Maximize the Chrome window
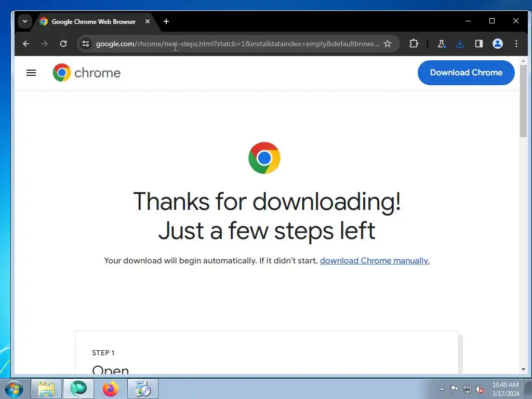Viewport: 532px width, 399px height. (492, 21)
